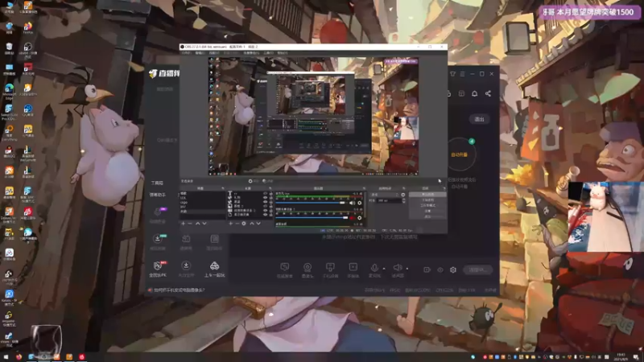The height and width of the screenshot is (362, 644).
Task: Open 帮助(H) menu in OBS
Action: coord(283,53)
